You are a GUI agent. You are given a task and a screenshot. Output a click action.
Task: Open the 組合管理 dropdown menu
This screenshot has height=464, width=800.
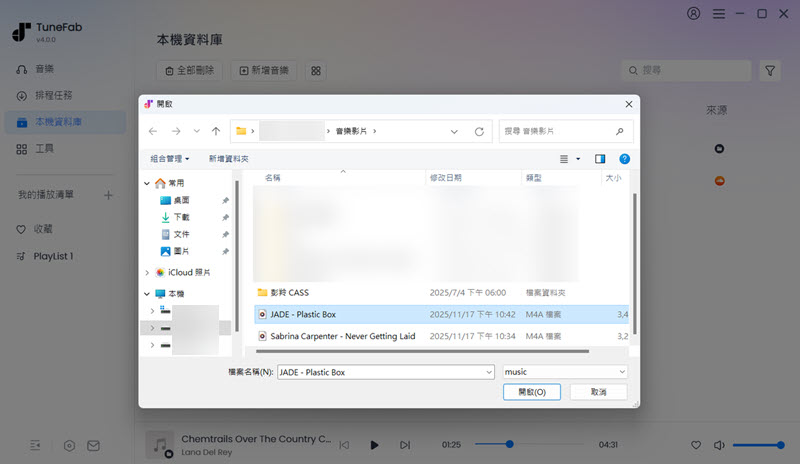coord(169,159)
